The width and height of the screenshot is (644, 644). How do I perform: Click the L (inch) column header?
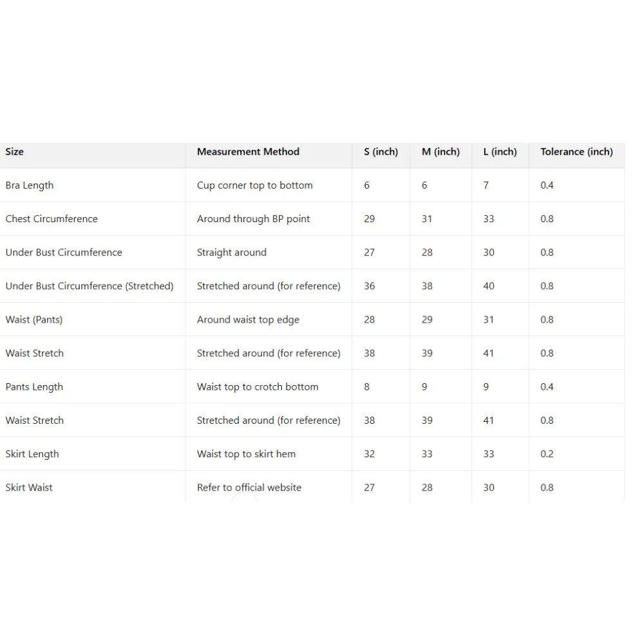click(x=500, y=152)
